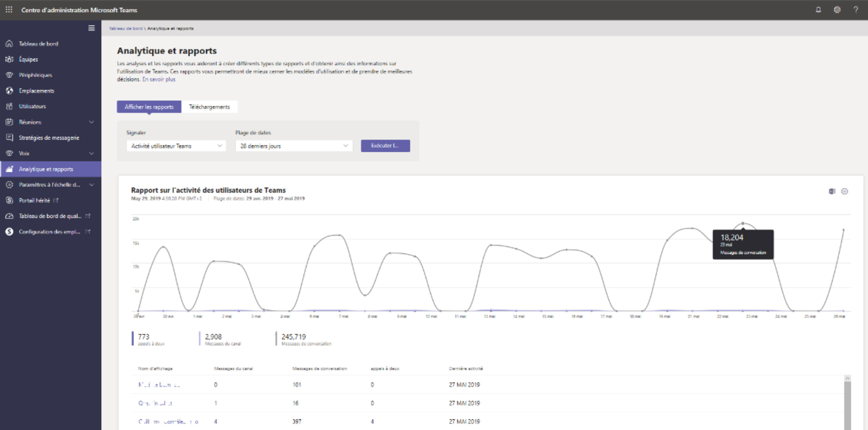Click the Analytique et rapports chart icon
868x430 pixels.
click(9, 169)
